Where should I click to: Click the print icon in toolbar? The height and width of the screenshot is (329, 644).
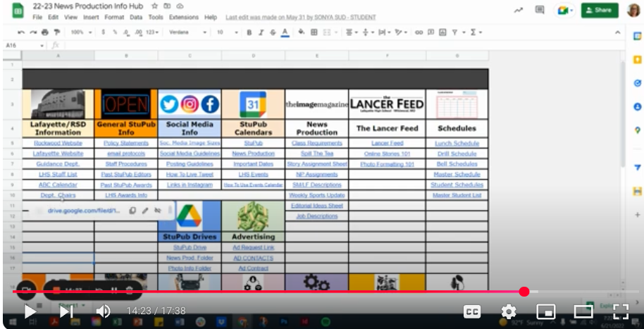pyautogui.click(x=44, y=32)
